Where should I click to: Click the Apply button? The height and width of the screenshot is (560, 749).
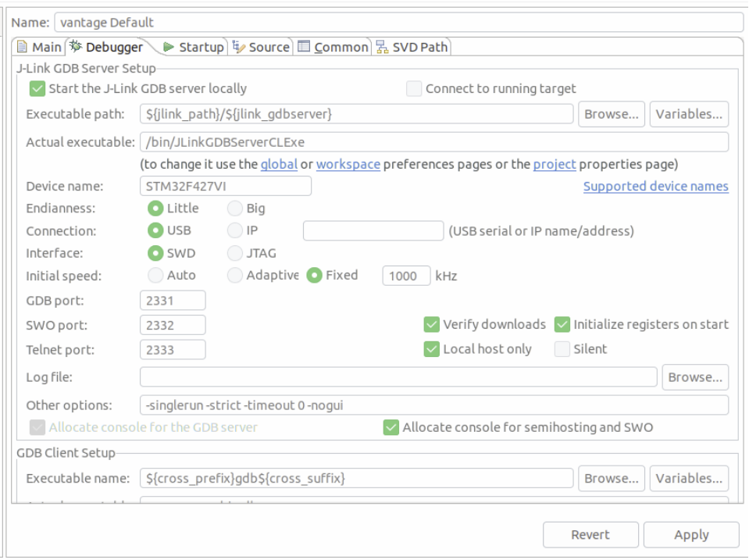690,534
